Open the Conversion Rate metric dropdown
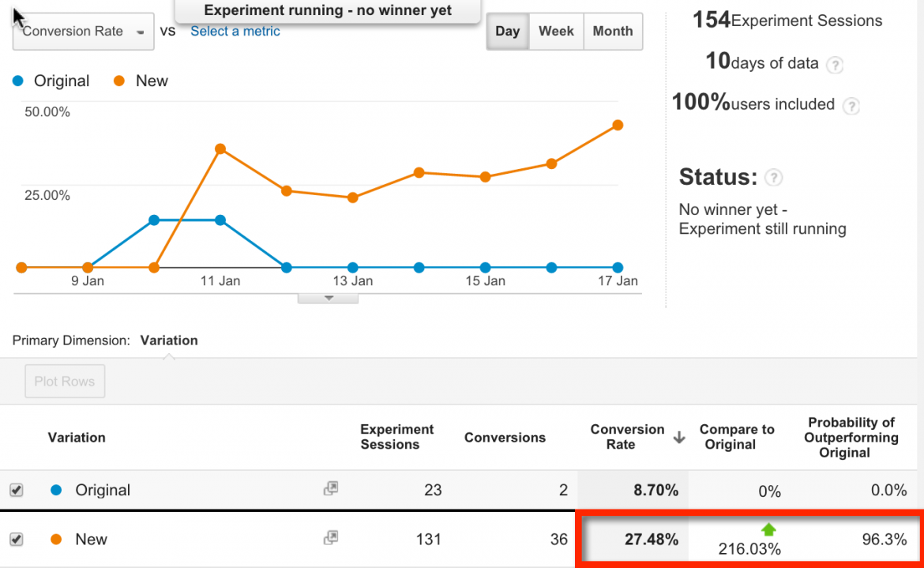The height and width of the screenshot is (568, 924). (x=83, y=32)
